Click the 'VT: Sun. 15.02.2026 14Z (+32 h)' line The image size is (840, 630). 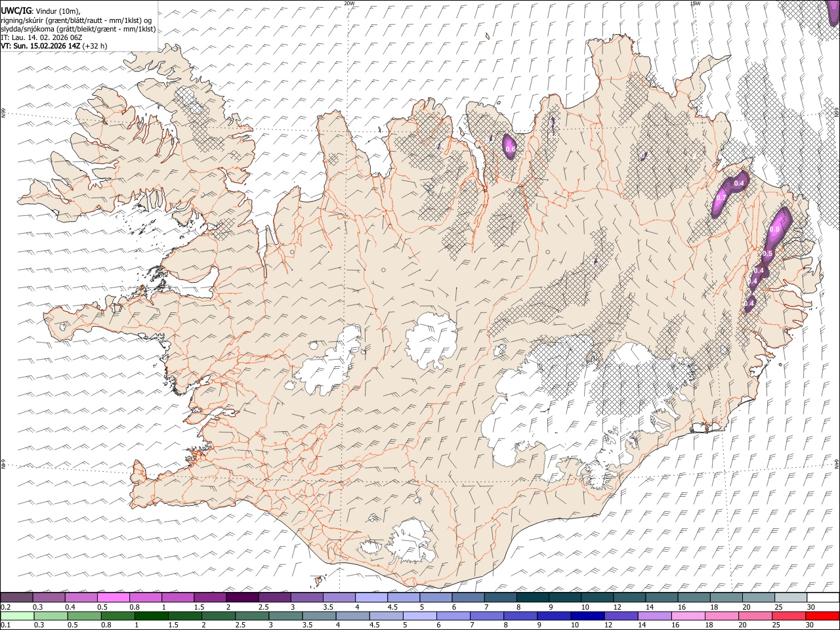point(54,47)
